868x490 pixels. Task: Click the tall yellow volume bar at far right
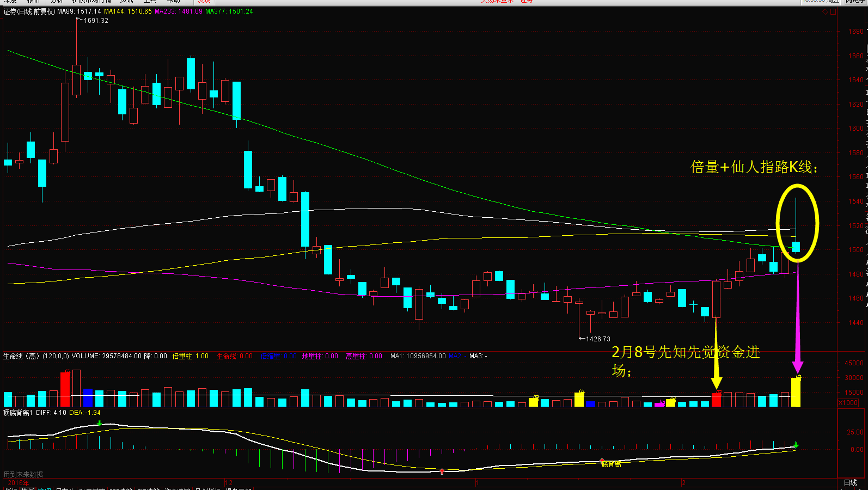[x=796, y=392]
